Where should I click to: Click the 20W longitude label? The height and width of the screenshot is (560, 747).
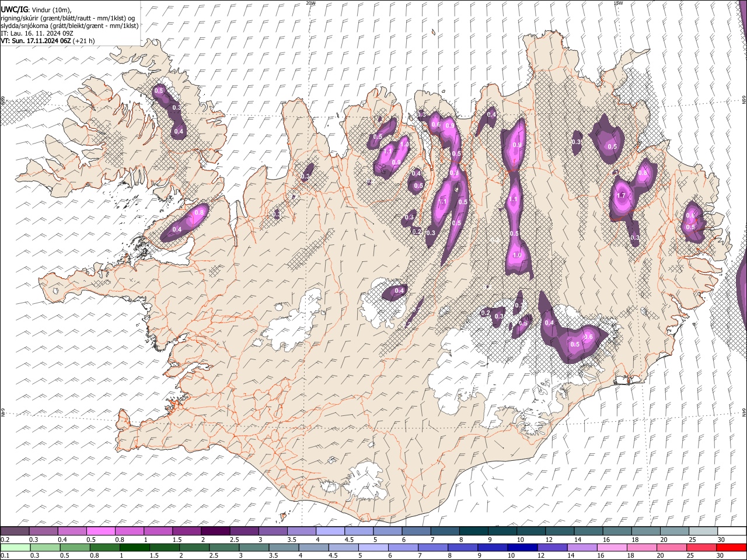[310, 3]
